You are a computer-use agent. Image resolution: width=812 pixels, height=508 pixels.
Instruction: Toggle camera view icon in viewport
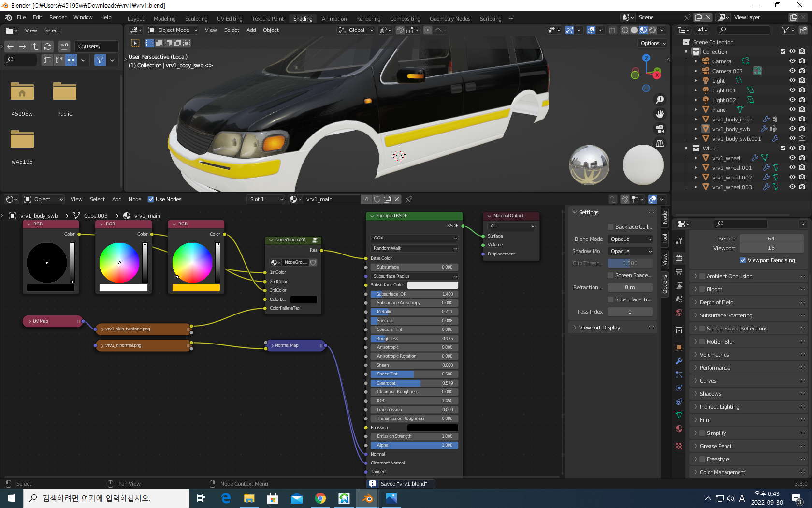coord(659,129)
